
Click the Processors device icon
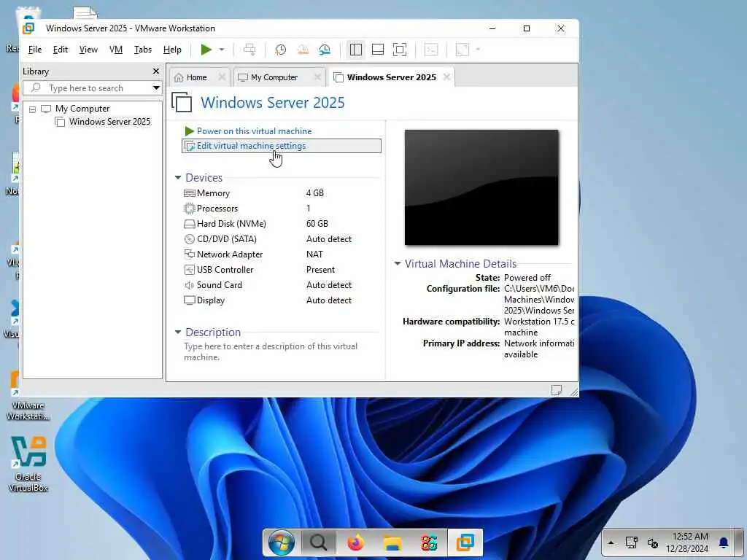(x=190, y=209)
